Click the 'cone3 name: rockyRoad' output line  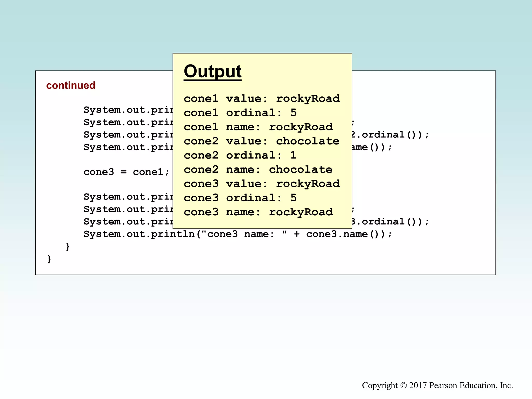coord(258,212)
